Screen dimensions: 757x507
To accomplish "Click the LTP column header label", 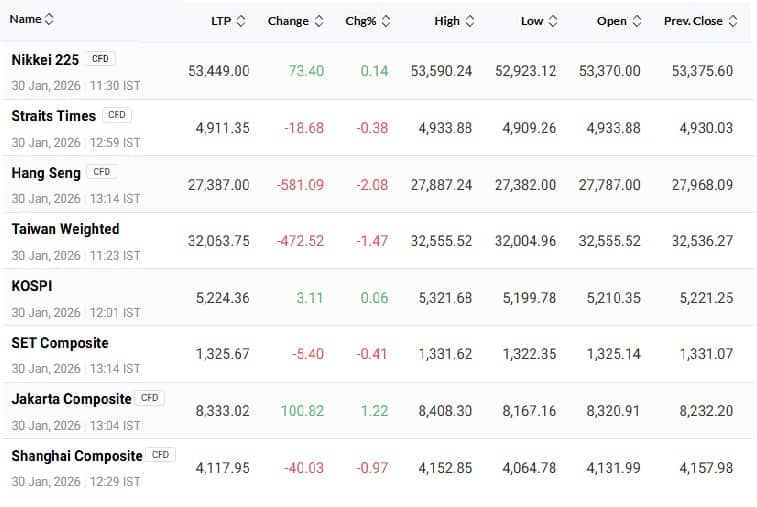I will (221, 21).
